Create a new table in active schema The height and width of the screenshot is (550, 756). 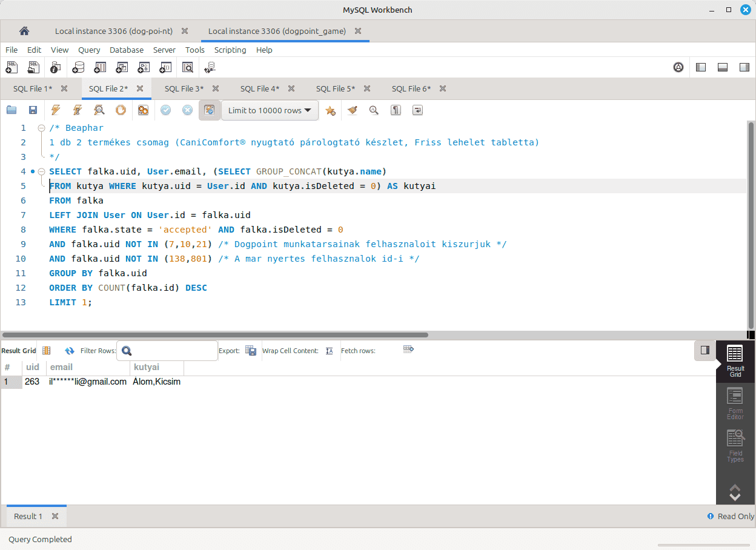click(x=100, y=67)
